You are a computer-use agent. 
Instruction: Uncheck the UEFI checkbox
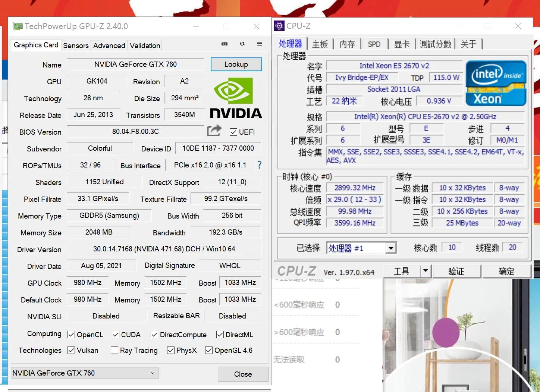[233, 132]
